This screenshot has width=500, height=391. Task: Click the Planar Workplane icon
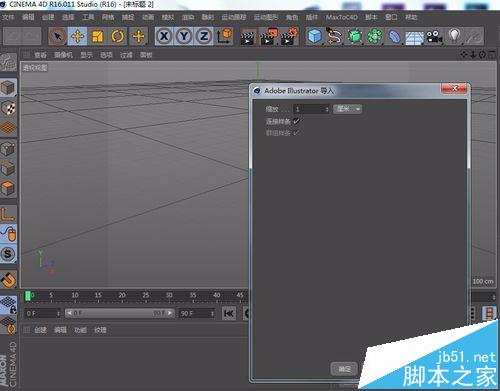click(x=8, y=325)
